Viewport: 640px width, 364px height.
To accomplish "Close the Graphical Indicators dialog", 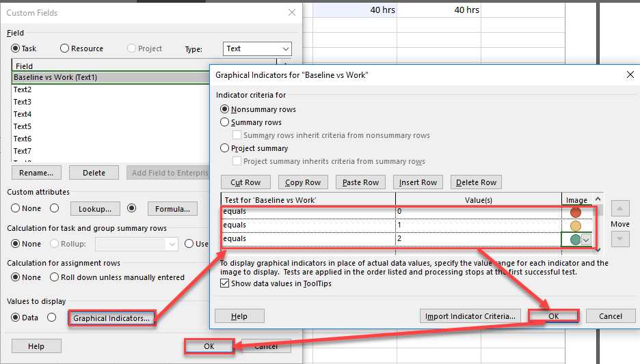I will point(629,74).
